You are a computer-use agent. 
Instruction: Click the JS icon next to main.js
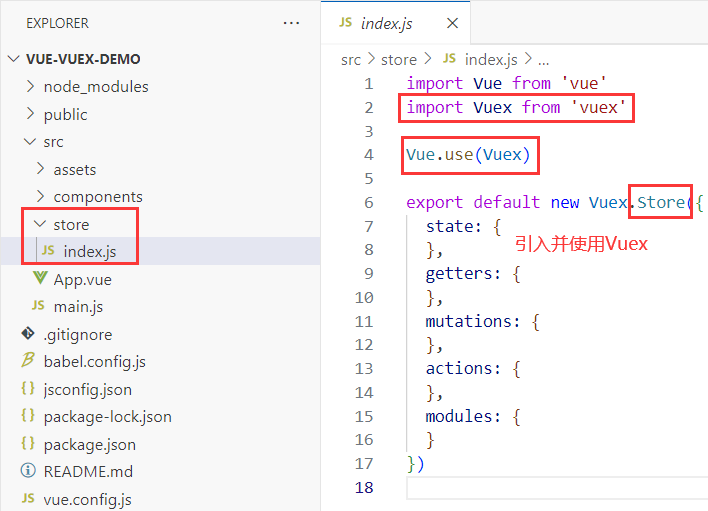[x=38, y=306]
